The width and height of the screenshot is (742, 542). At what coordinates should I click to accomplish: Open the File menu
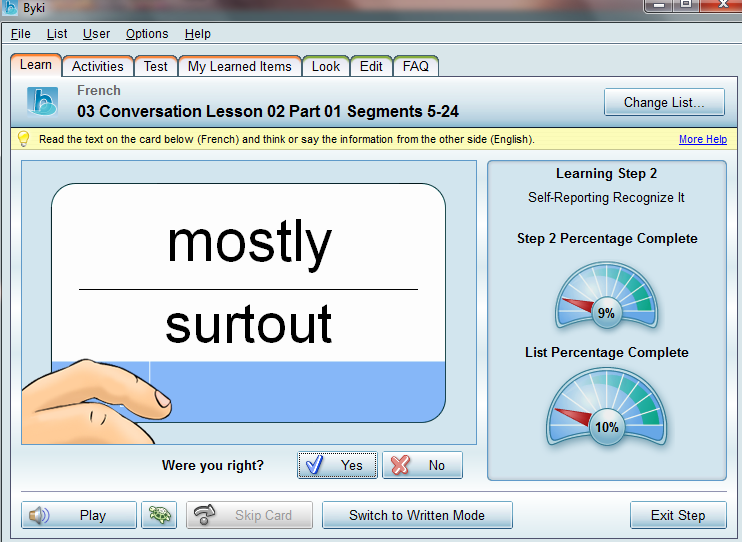(x=21, y=34)
